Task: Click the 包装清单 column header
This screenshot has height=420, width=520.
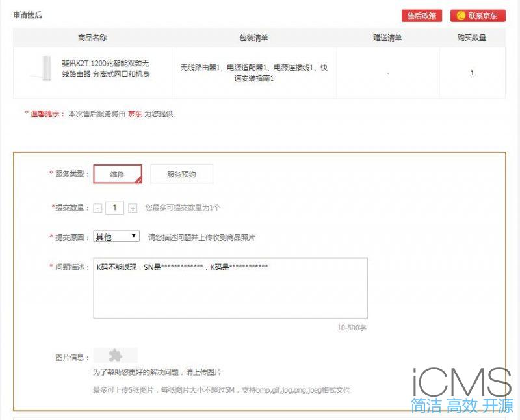Action: click(253, 38)
